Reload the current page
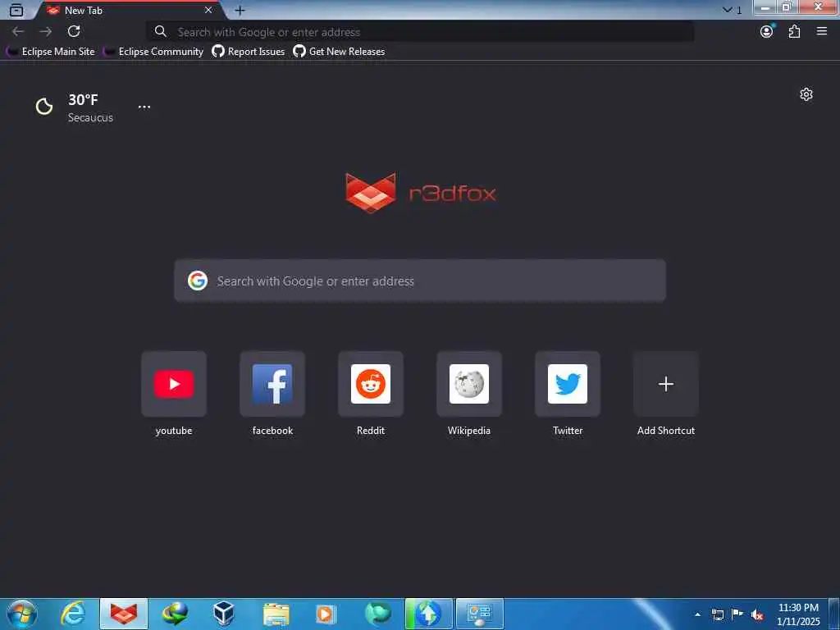Screen dimensions: 840x630 74,32
